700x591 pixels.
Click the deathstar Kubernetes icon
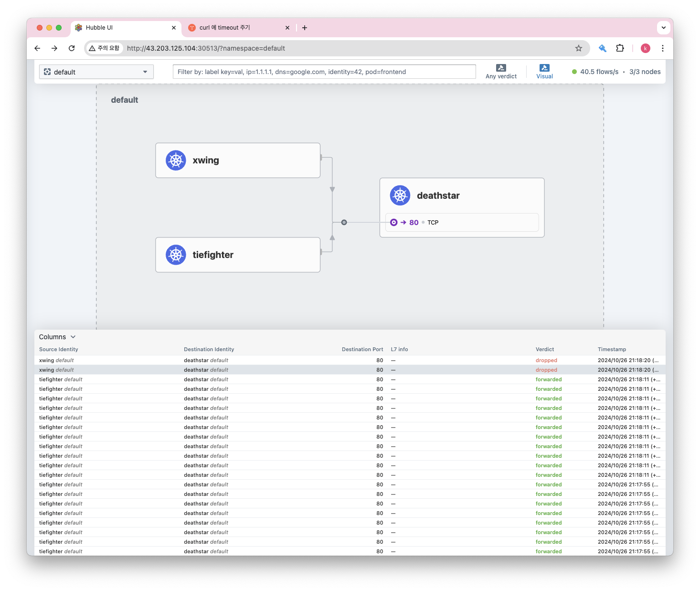click(x=400, y=195)
